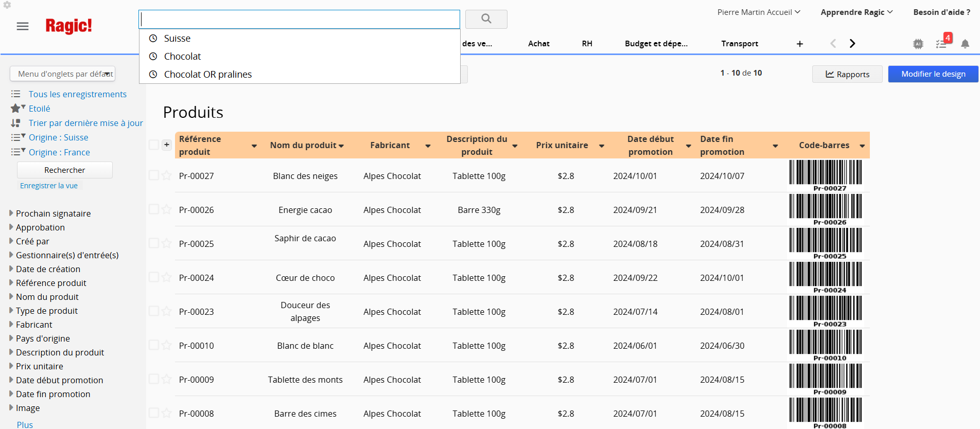Click the Ragic! logo
This screenshot has width=980, height=429.
68,26
